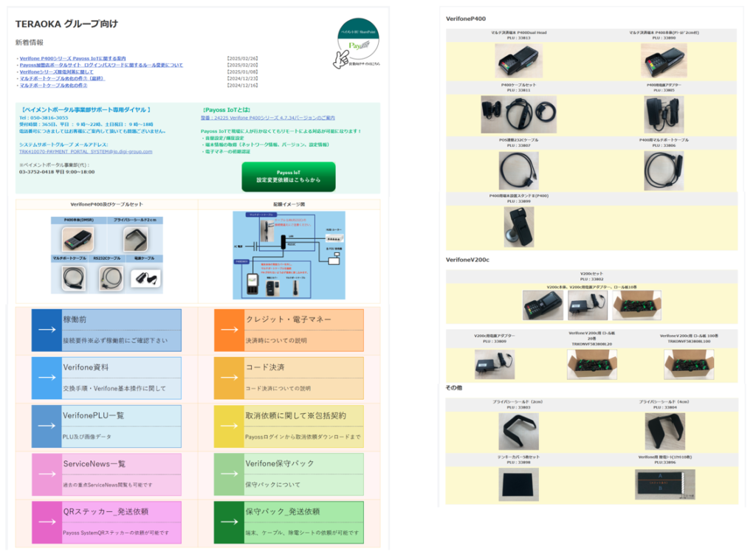The image size is (756, 560).
Task: Click the V200c用電源アダプター photo for PLU 33809
Action: click(494, 364)
